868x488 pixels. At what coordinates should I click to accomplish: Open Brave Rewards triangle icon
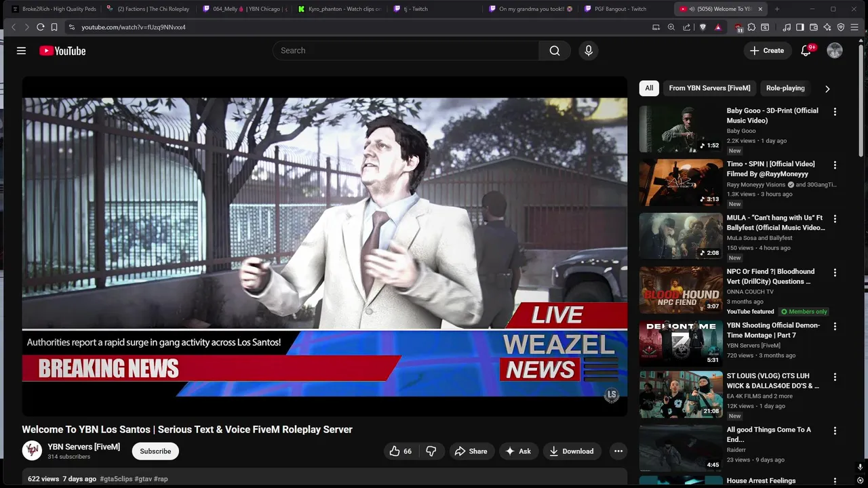(x=717, y=27)
